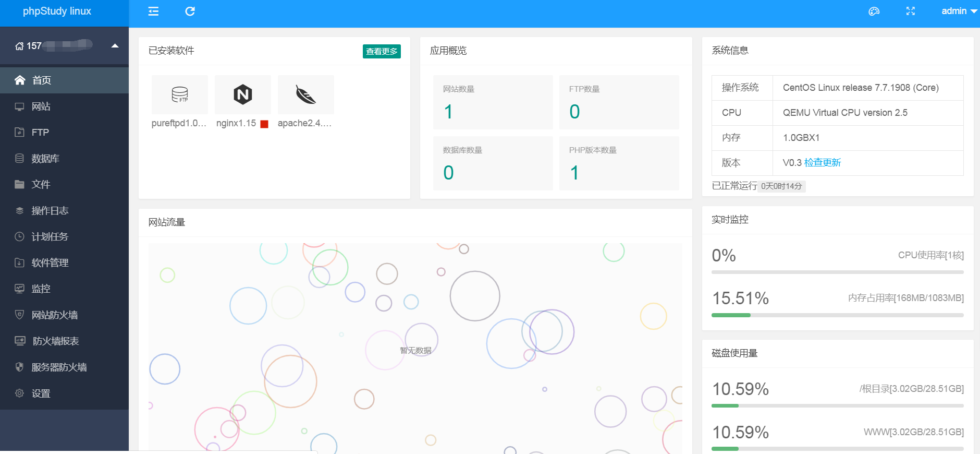
Task: Click the 内存占用率 progress bar
Action: pyautogui.click(x=838, y=315)
